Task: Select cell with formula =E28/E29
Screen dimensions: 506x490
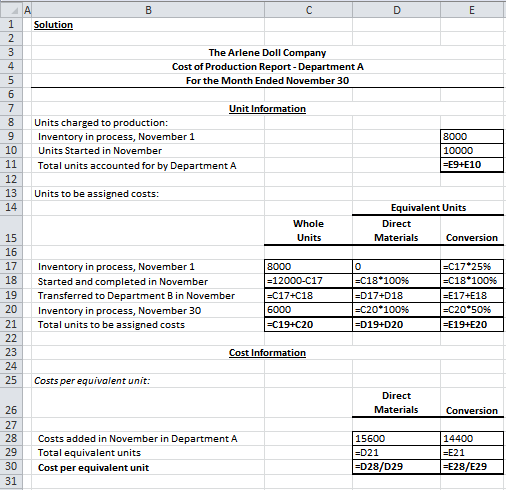Action: (472, 467)
